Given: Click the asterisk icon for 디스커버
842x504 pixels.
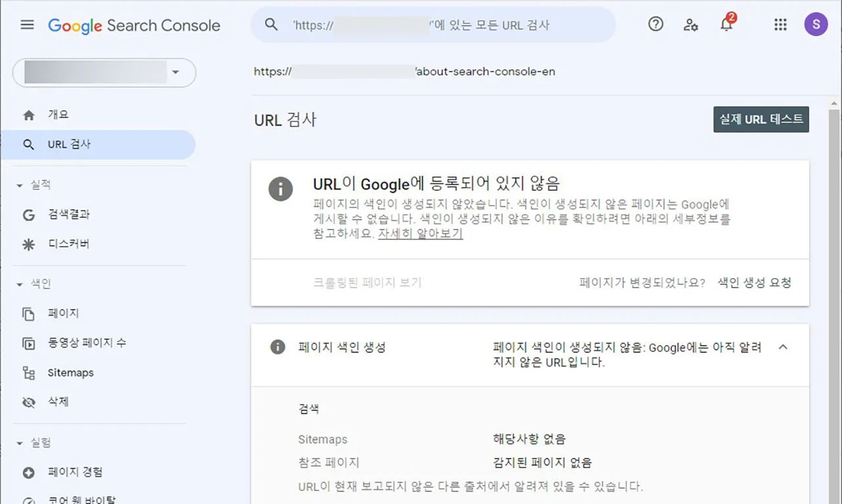Looking at the screenshot, I should 28,244.
